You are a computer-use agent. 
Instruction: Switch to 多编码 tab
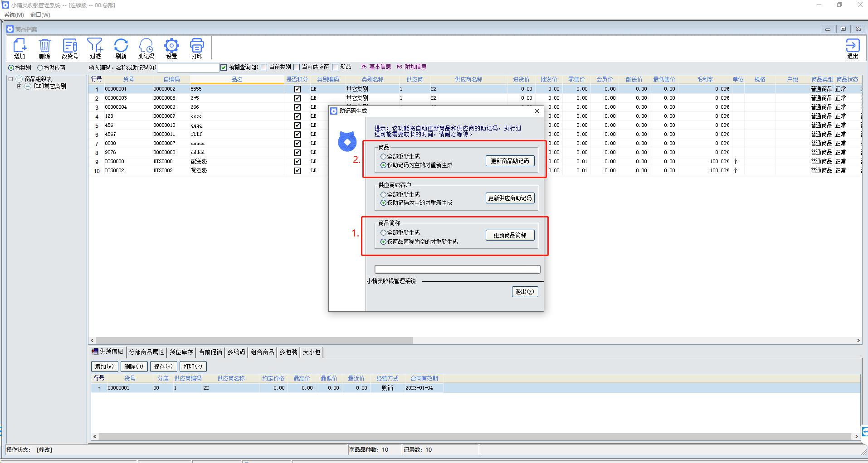coord(236,352)
